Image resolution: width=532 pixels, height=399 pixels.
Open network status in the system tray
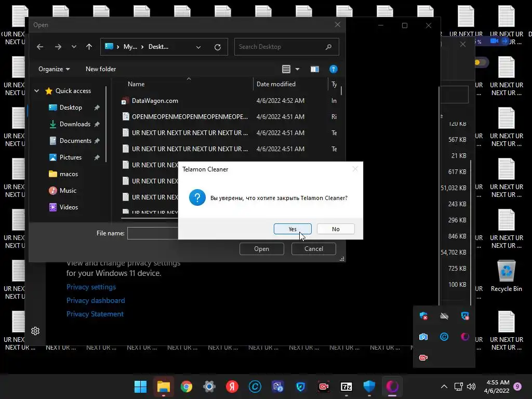(x=458, y=387)
